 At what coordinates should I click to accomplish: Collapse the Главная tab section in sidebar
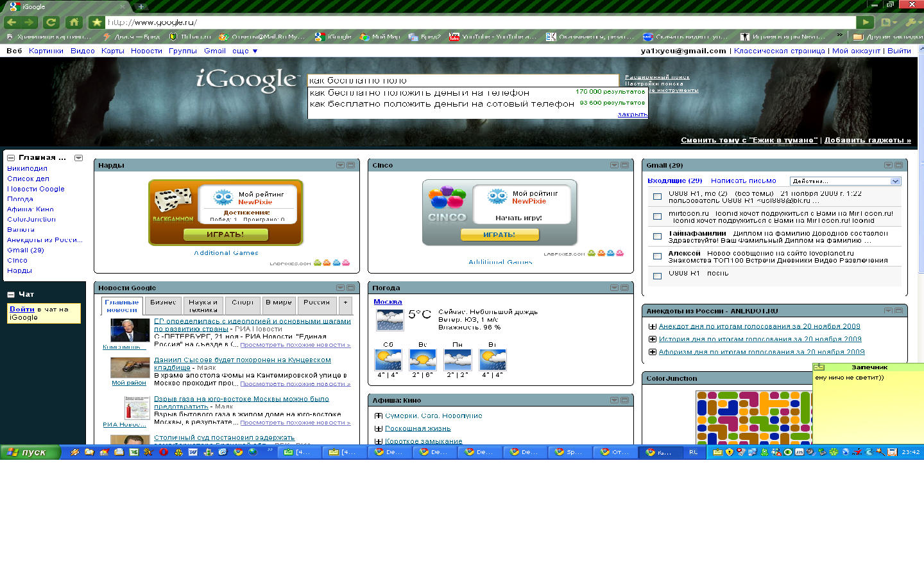(x=11, y=158)
